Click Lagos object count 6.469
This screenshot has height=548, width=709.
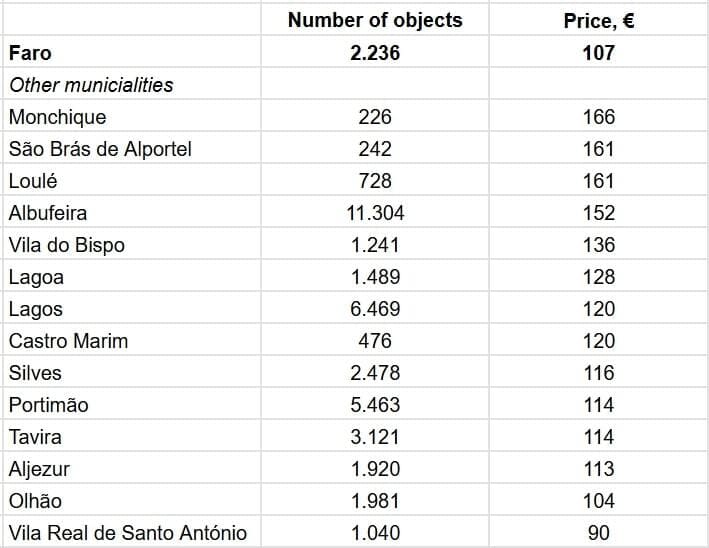375,309
